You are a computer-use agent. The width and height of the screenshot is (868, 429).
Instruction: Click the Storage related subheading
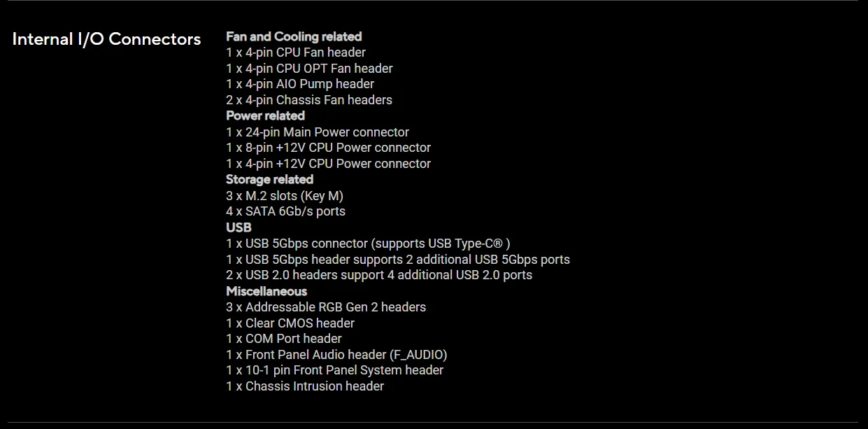(269, 180)
